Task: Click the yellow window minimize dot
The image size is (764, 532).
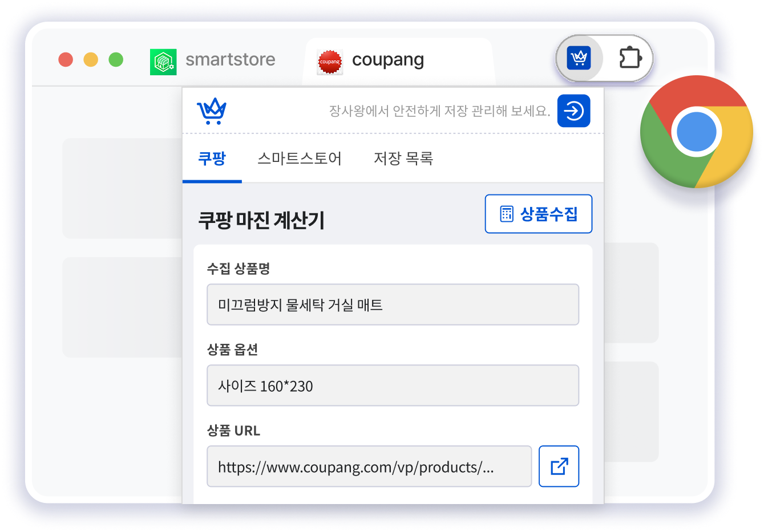Action: point(91,59)
